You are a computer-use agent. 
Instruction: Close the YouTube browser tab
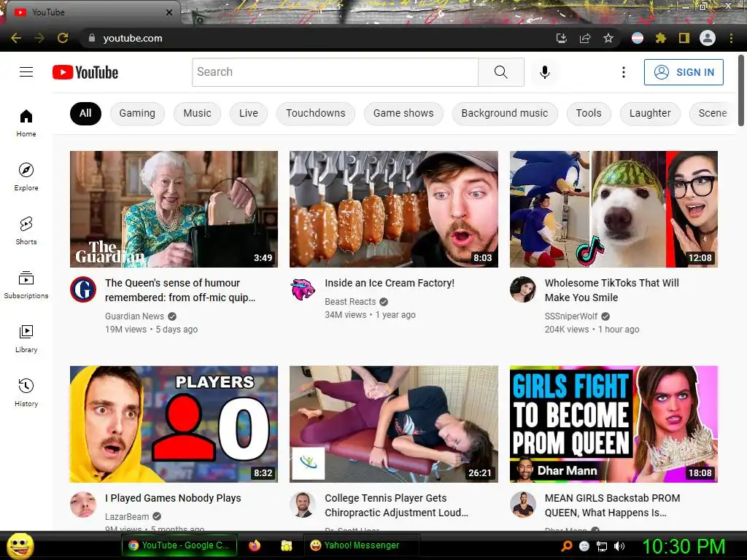pyautogui.click(x=169, y=12)
